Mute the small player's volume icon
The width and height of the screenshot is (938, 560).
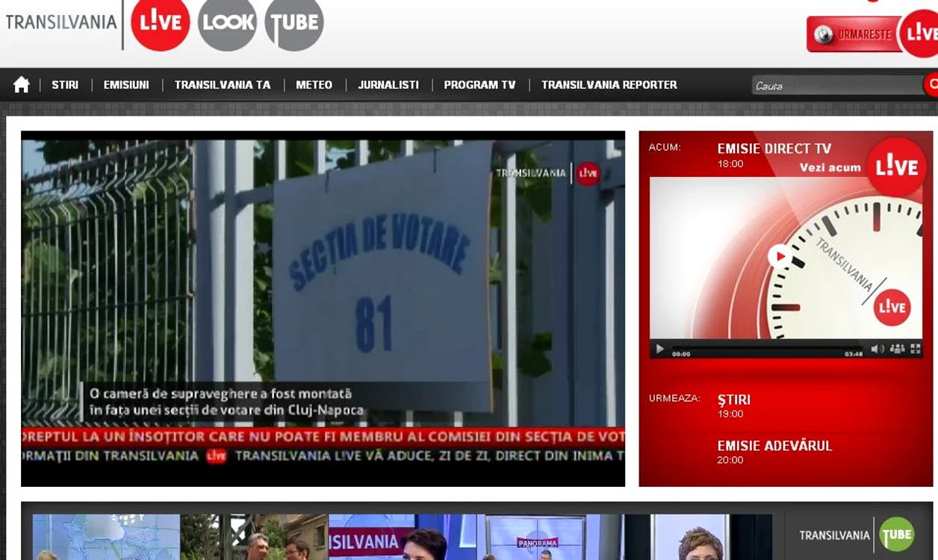tap(878, 349)
